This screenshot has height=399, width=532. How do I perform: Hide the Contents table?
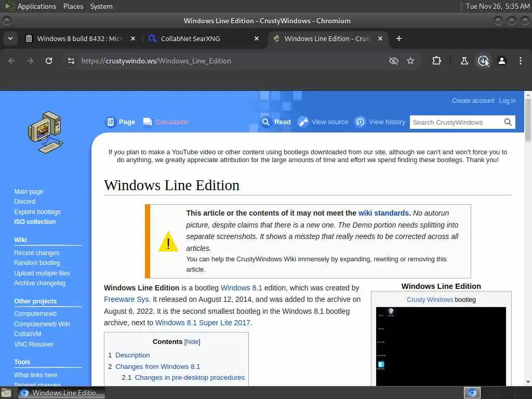click(x=192, y=342)
